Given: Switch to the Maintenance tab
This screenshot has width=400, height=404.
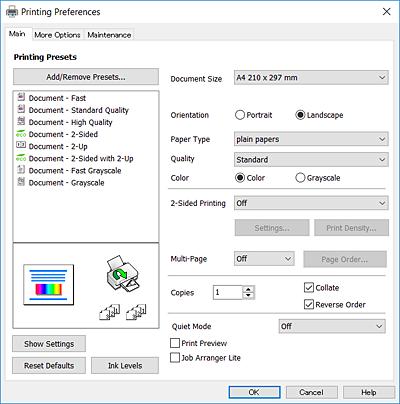Looking at the screenshot, I should 109,35.
